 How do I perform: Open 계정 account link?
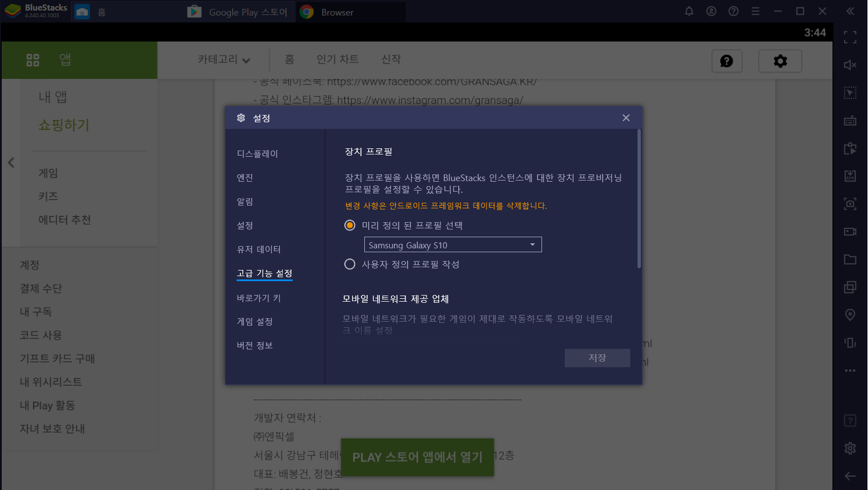pyautogui.click(x=29, y=266)
